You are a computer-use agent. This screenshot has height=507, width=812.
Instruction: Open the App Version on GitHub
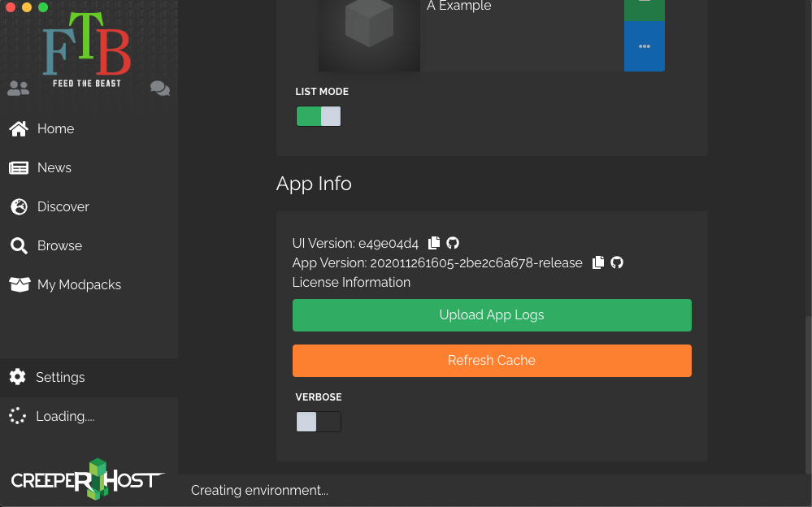[x=616, y=262]
